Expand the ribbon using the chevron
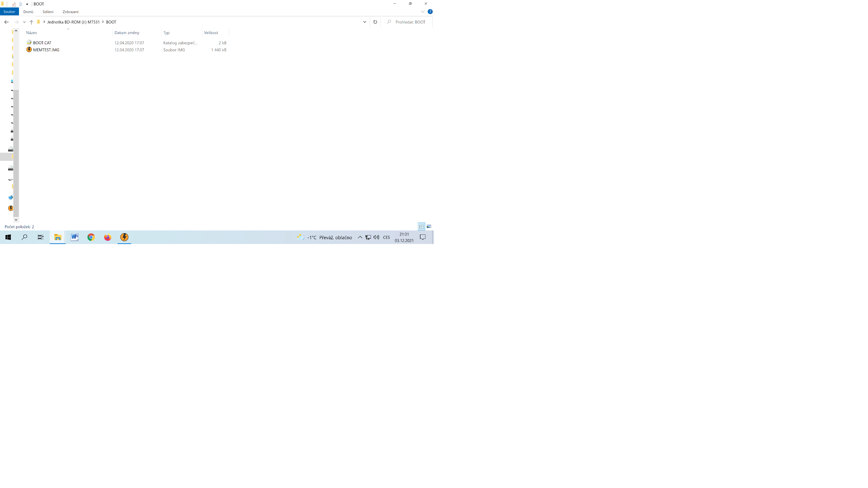The width and height of the screenshot is (868, 488). 422,12
